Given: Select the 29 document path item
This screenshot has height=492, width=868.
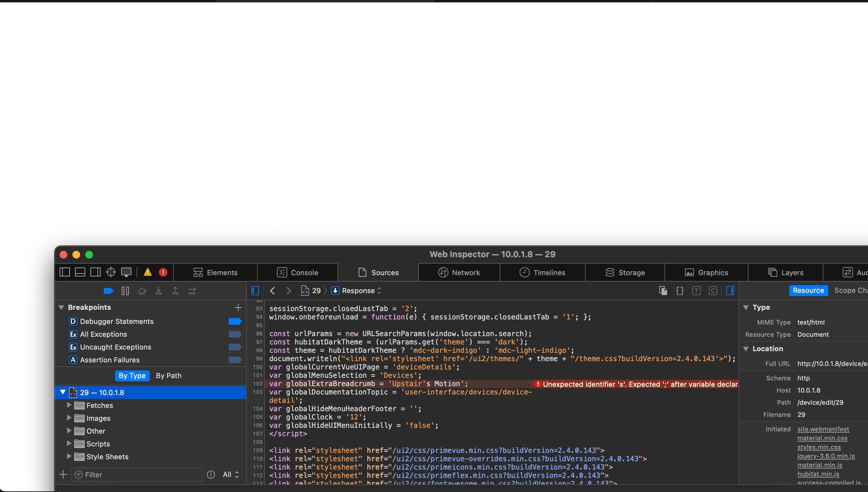Looking at the screenshot, I should (311, 291).
